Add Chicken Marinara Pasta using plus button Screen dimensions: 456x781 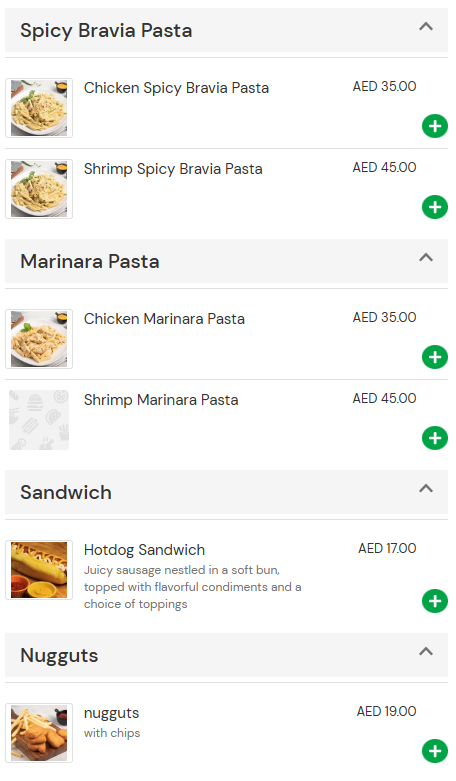(x=435, y=357)
